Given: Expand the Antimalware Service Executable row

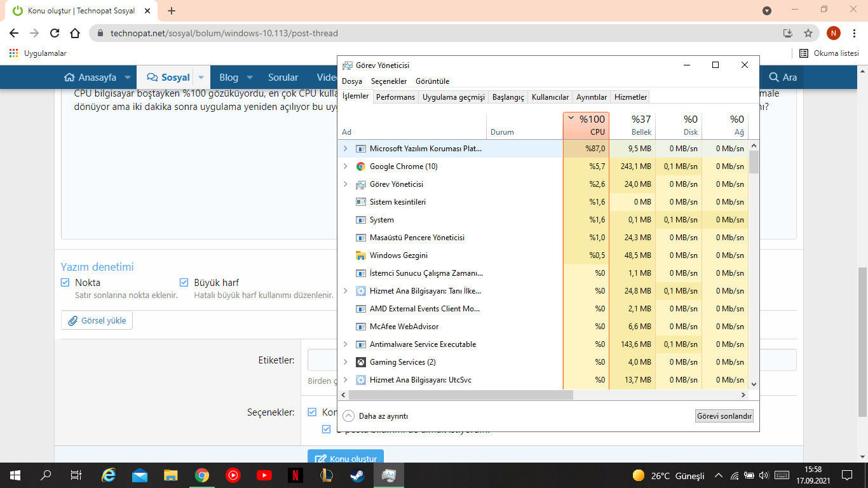Looking at the screenshot, I should coord(346,344).
